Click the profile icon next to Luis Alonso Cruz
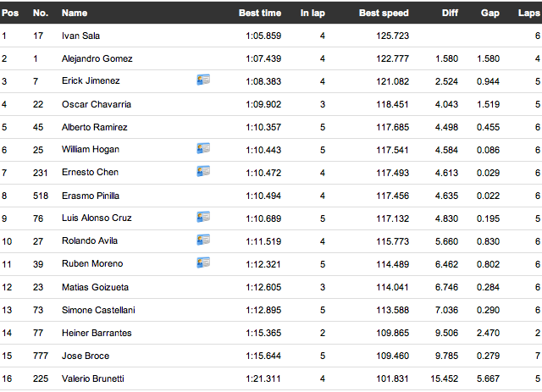Image resolution: width=542 pixels, height=392 pixels. click(x=203, y=217)
